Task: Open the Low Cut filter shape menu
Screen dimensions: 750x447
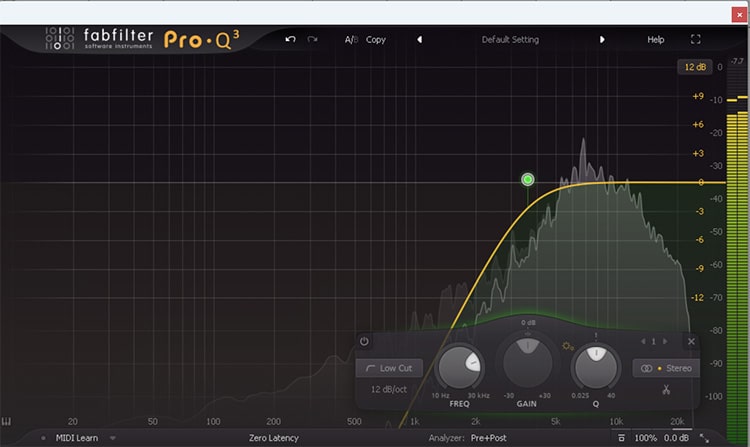Action: click(x=389, y=368)
